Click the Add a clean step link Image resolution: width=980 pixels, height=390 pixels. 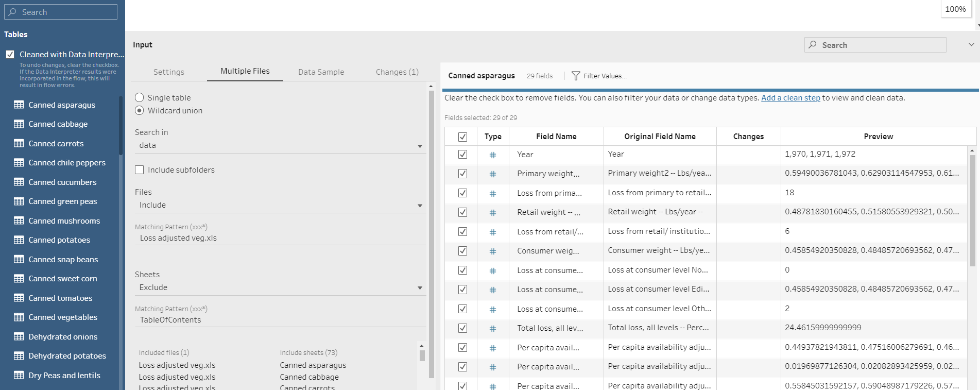click(790, 98)
